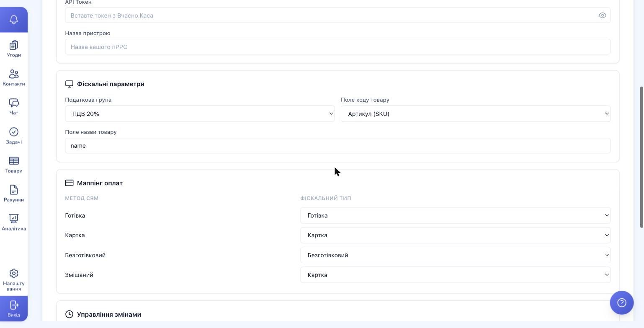
Task: Click the Змішаний method label
Action: (79, 275)
